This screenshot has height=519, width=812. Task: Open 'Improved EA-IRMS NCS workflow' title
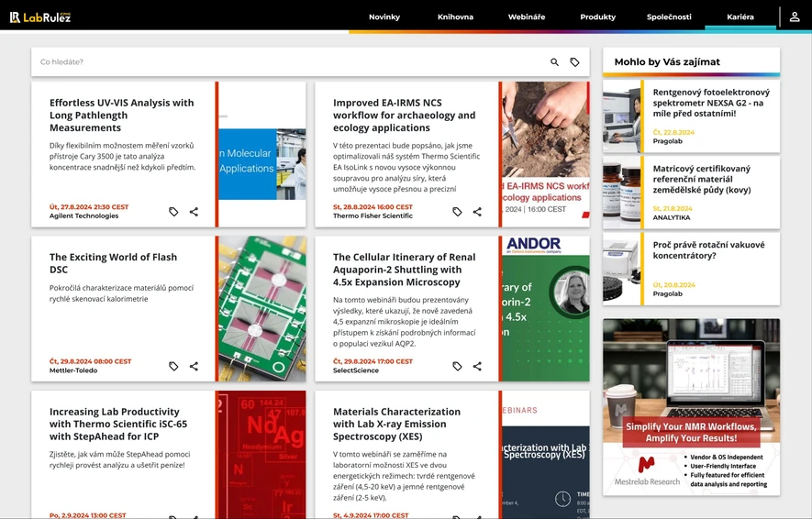point(404,116)
